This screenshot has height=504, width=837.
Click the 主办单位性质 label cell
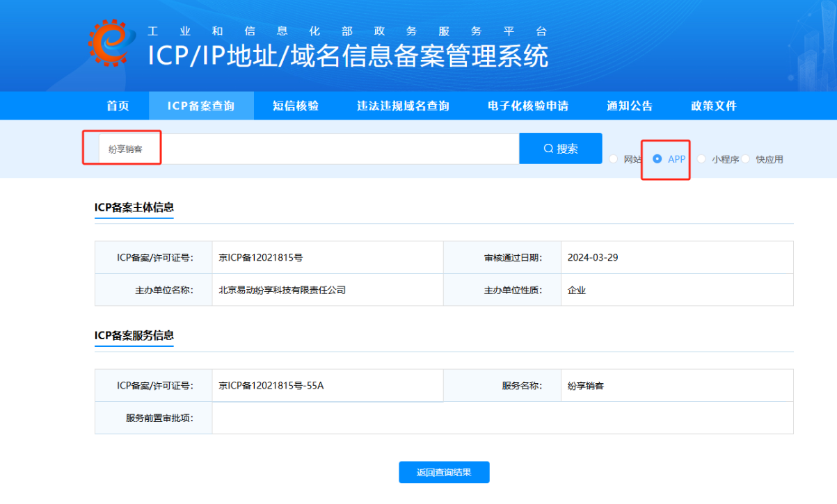coord(502,290)
